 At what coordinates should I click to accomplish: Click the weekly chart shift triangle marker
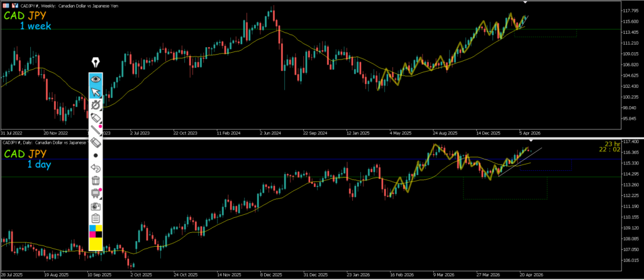(x=525, y=3)
